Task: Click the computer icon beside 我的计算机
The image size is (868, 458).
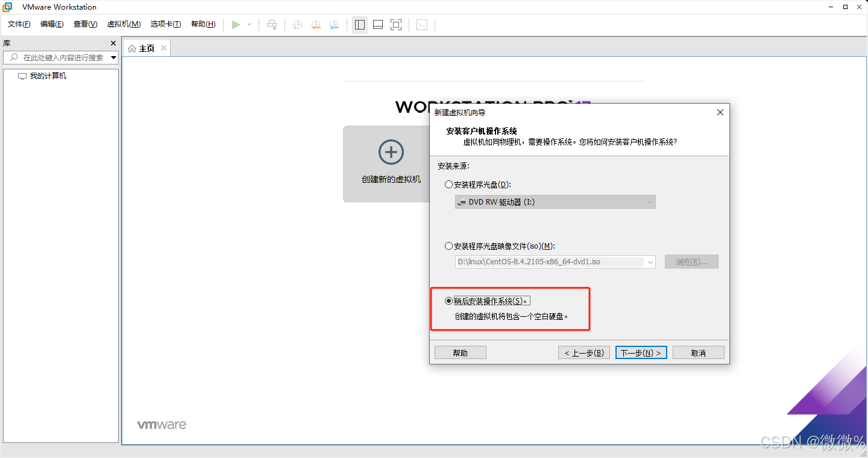Action: (x=22, y=76)
